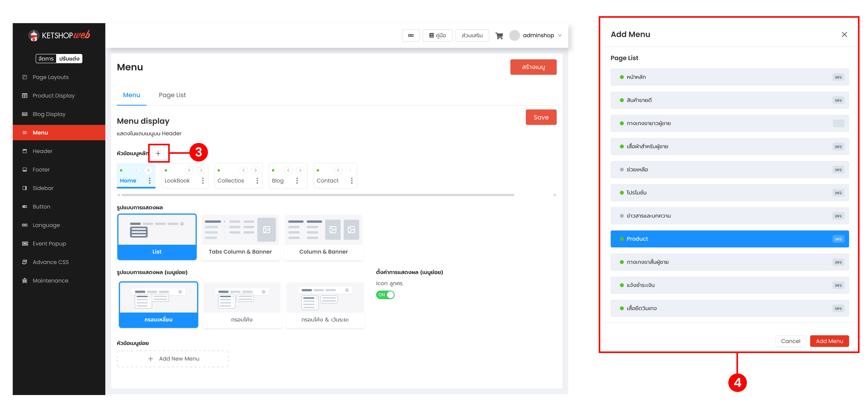Open three-dot options for Blog menu
Viewport: 868px width, 417px height.
coord(297,181)
